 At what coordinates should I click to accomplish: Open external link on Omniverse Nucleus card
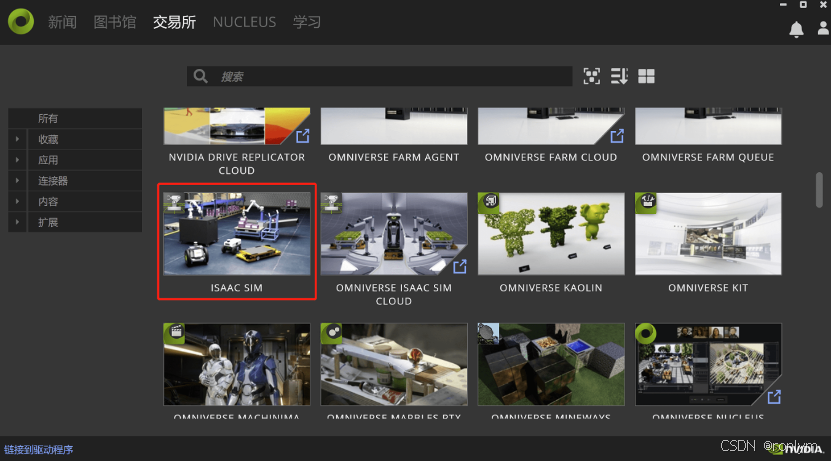(x=774, y=397)
